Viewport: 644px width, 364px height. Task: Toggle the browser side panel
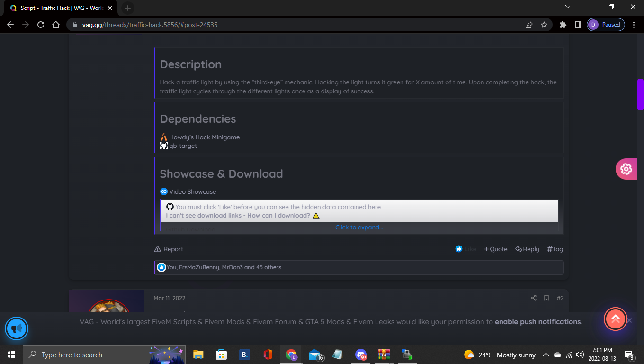pos(578,25)
